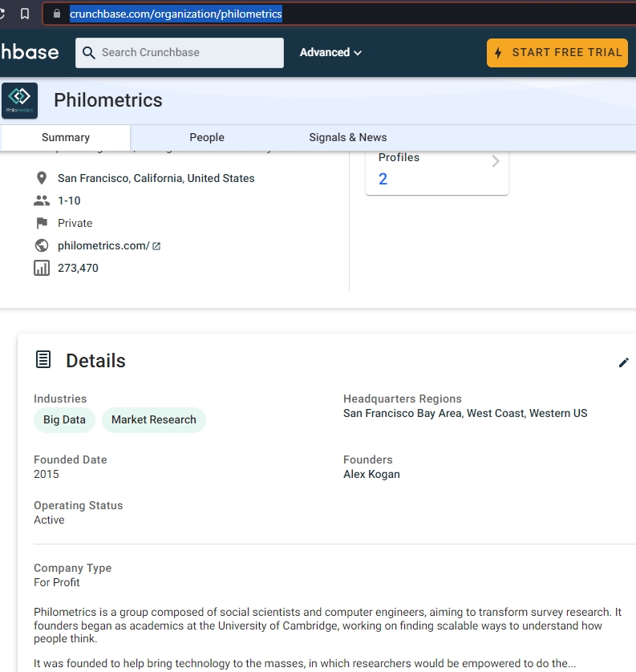Click the Western US region link
Viewport: 636px width, 672px height.
(558, 414)
